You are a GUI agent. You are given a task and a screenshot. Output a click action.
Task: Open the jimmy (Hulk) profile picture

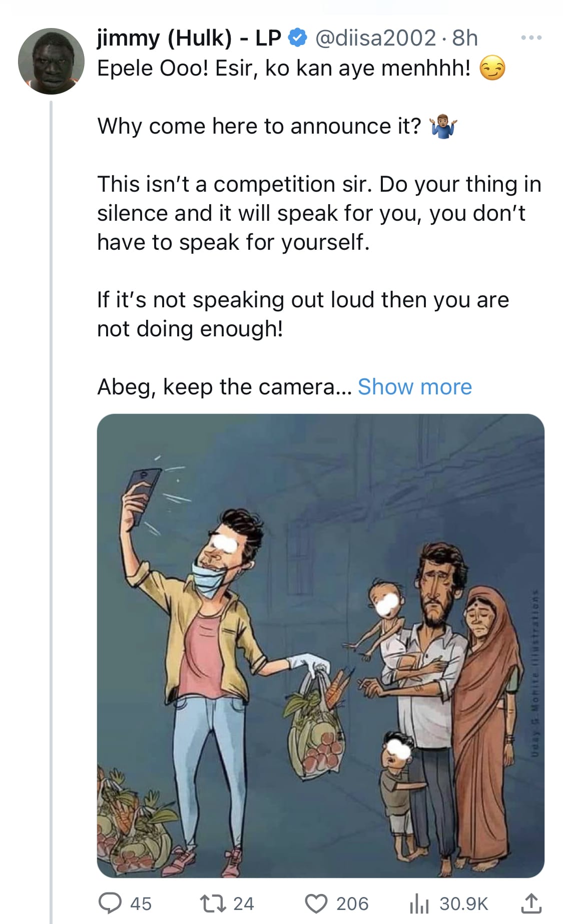tap(51, 61)
